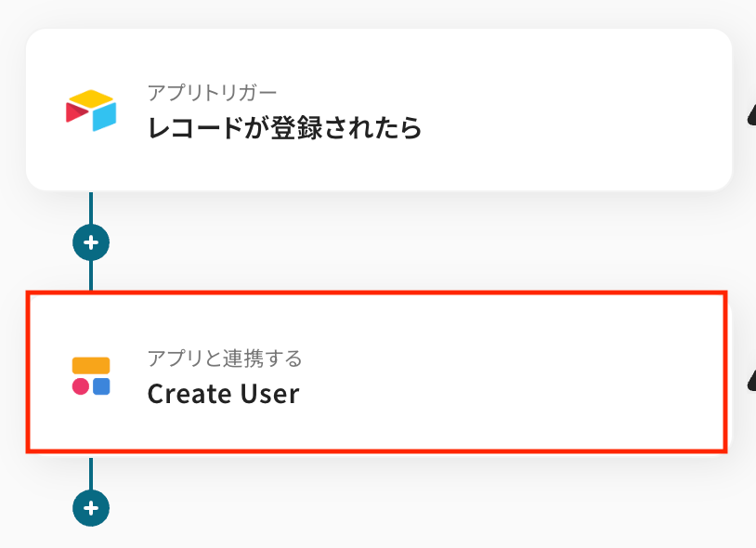The width and height of the screenshot is (756, 548).
Task: Open the レコードが登録されたら trigger
Action: [284, 128]
